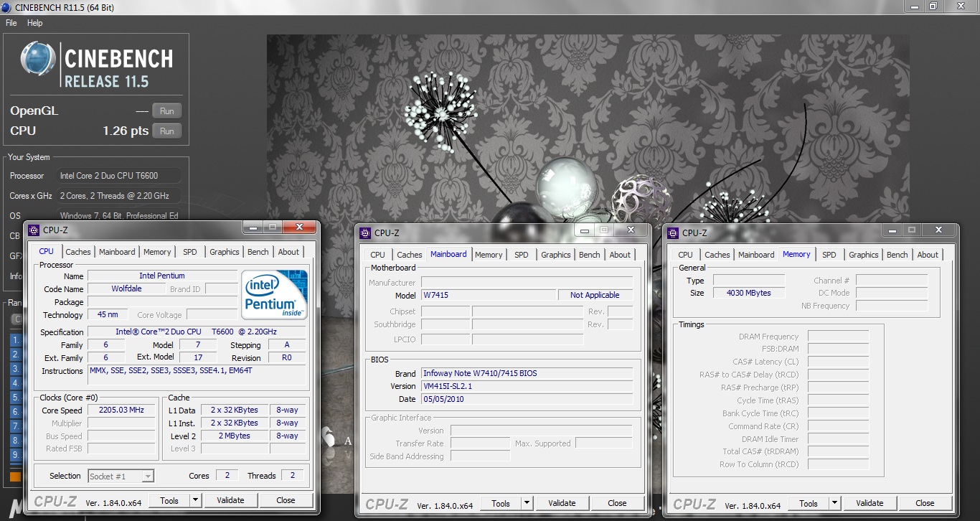Click the Code Name value Wolfdale
Viewport: 980px width, 521px height.
126,289
